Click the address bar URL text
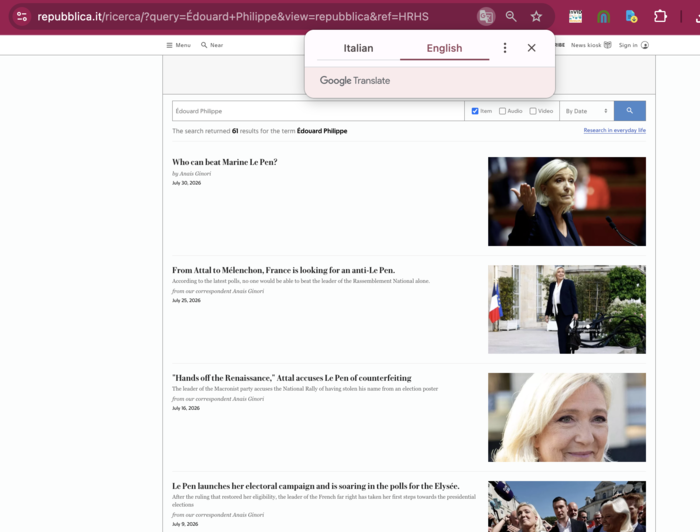This screenshot has width=700, height=532. tap(233, 17)
